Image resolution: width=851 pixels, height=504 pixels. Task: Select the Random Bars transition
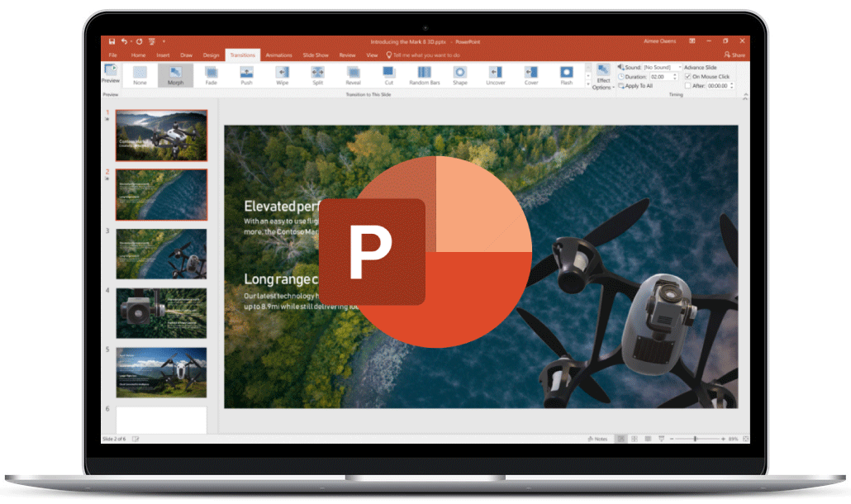425,75
